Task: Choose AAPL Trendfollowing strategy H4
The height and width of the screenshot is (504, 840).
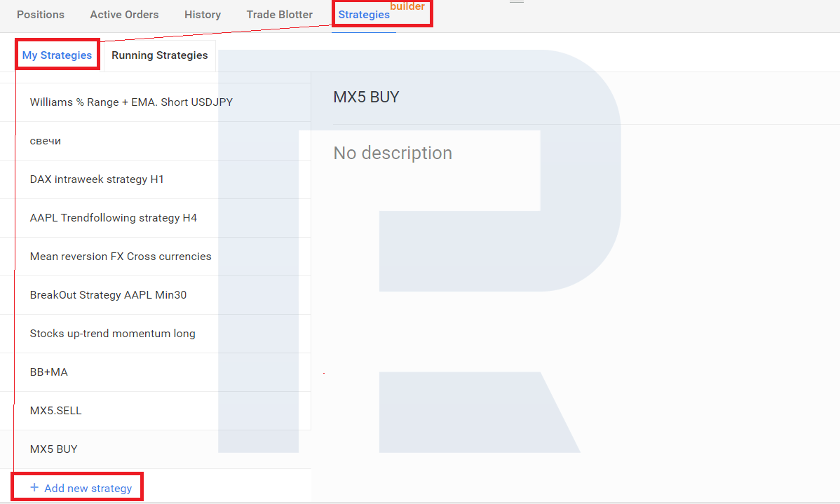Action: click(x=156, y=218)
